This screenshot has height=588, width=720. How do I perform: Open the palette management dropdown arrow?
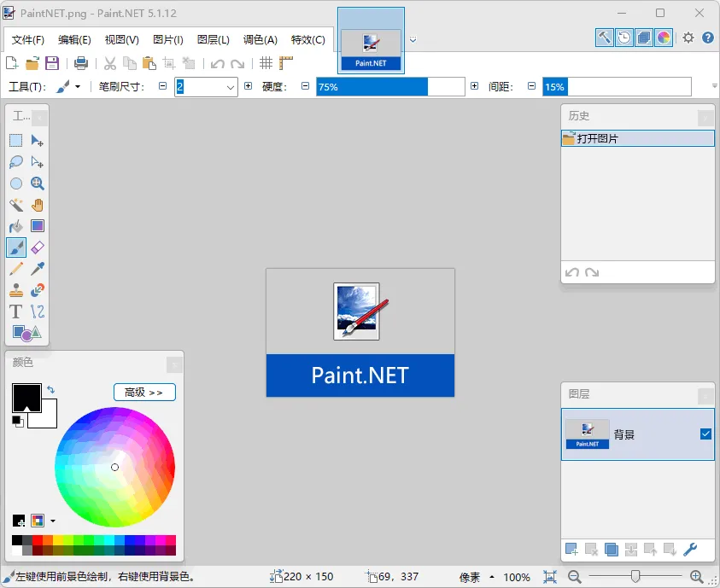point(53,521)
